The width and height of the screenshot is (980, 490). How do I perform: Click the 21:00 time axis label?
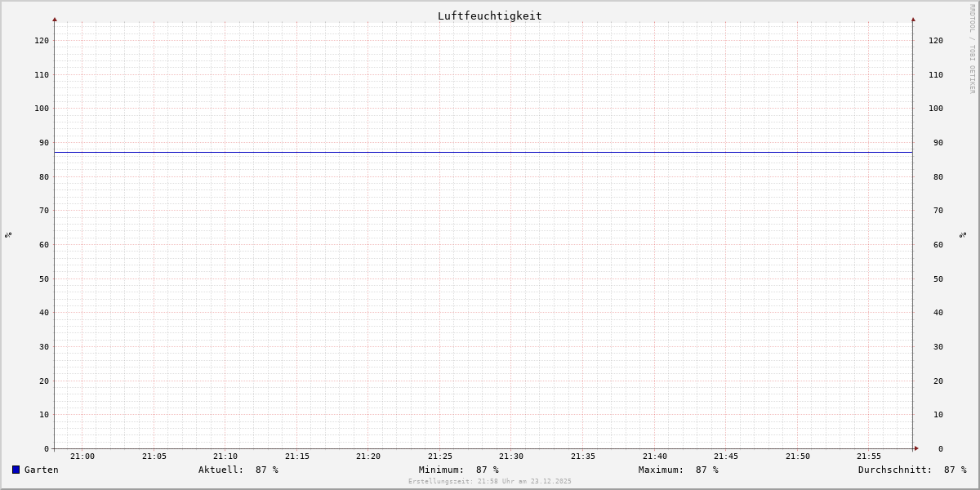82,457
